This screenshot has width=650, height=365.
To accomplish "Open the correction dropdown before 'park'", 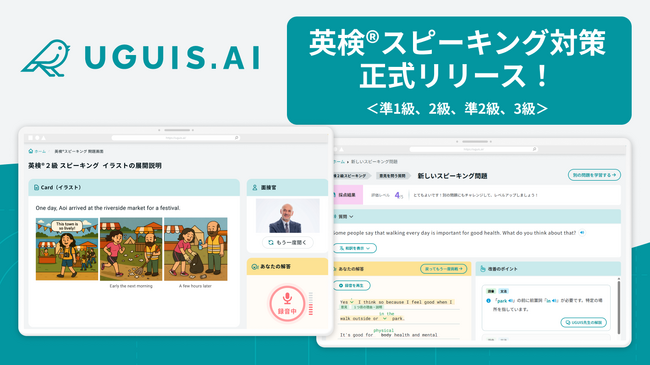I will coord(385,319).
